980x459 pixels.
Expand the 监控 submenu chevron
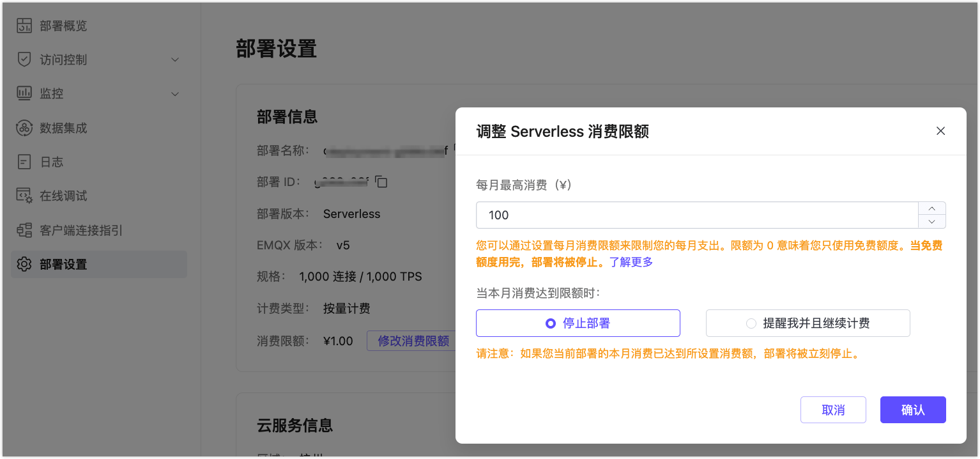[x=175, y=95]
